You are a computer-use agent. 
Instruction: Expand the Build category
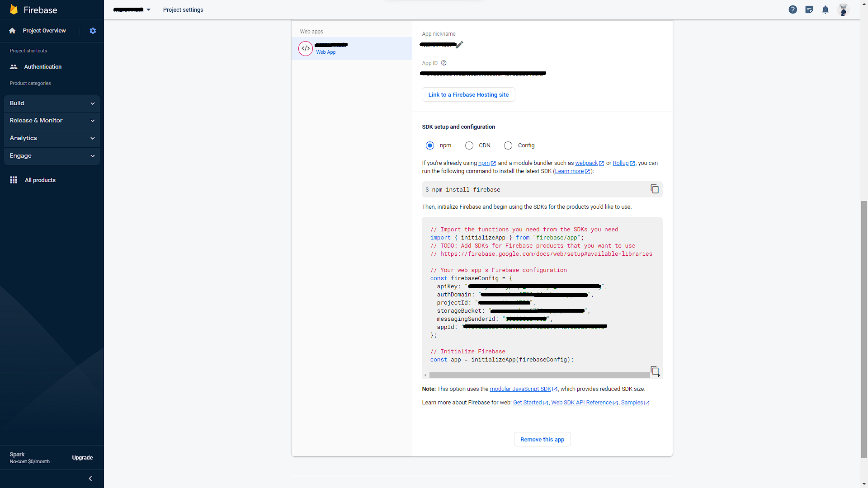pyautogui.click(x=52, y=103)
